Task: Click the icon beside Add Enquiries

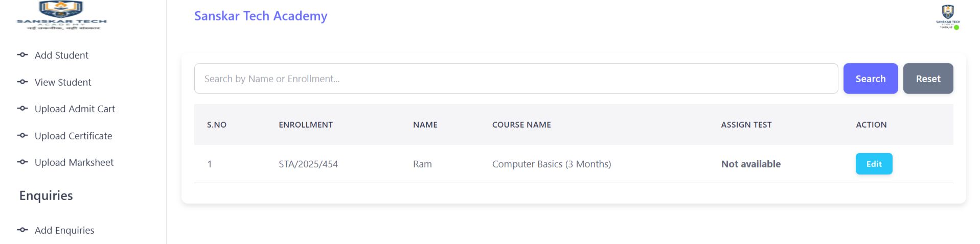Action: 22,230
